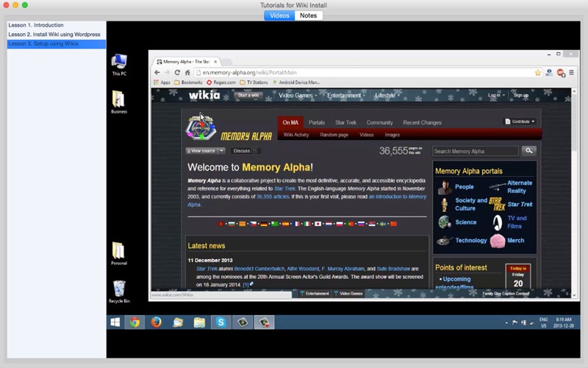Click the Memory Alpha logo
Image resolution: width=588 pixels, height=368 pixels.
coord(229,127)
